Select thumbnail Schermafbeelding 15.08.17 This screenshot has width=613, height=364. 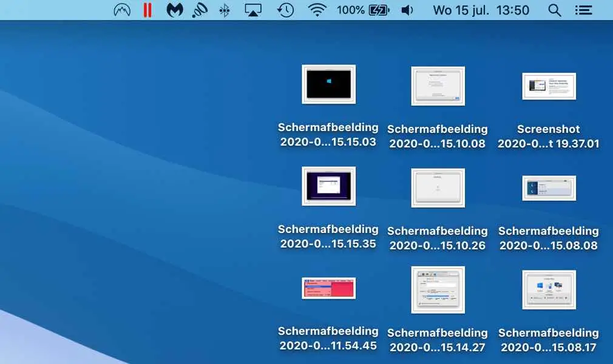549,290
